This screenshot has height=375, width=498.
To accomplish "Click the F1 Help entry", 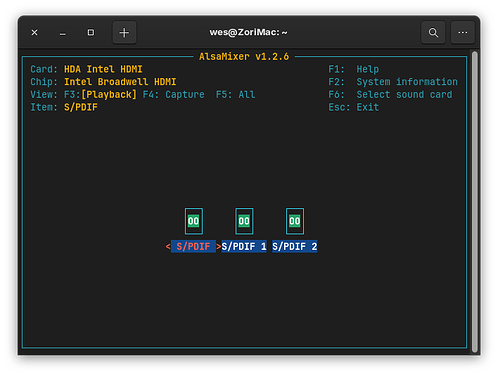I will point(354,69).
